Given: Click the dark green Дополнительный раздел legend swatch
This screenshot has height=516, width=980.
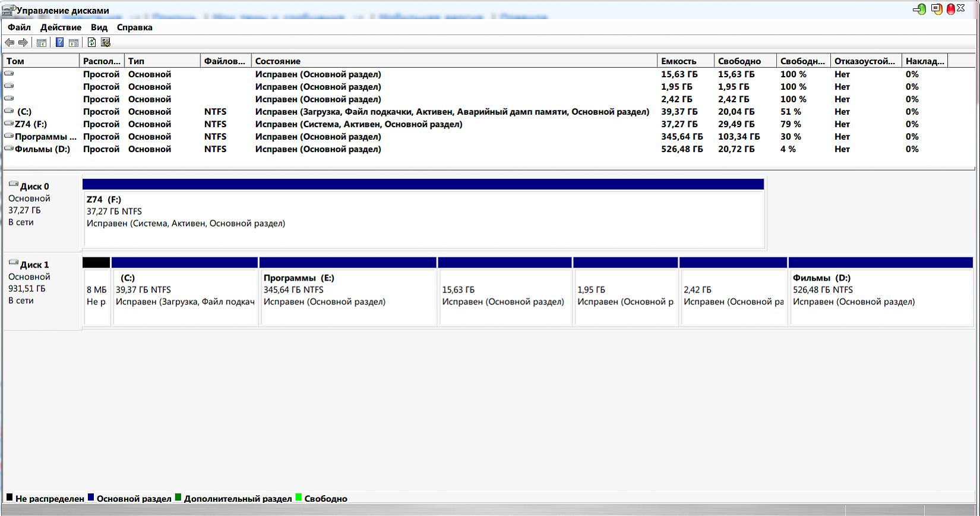Looking at the screenshot, I should coord(178,498).
